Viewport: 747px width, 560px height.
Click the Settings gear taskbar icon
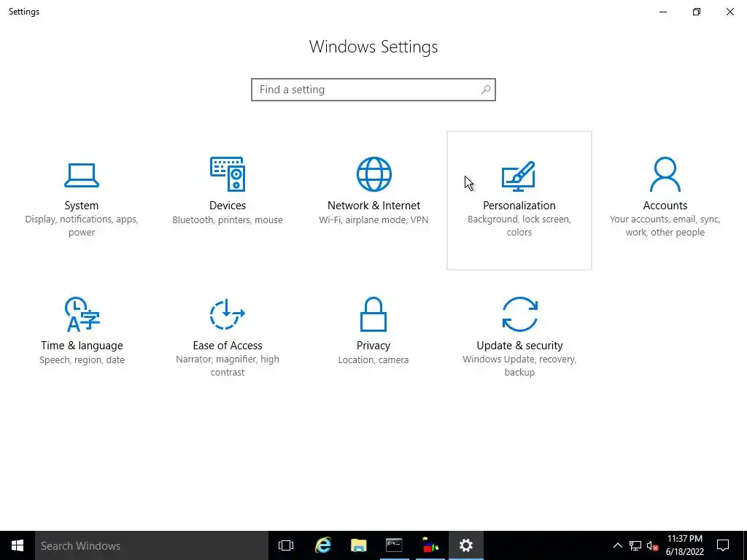coord(466,545)
